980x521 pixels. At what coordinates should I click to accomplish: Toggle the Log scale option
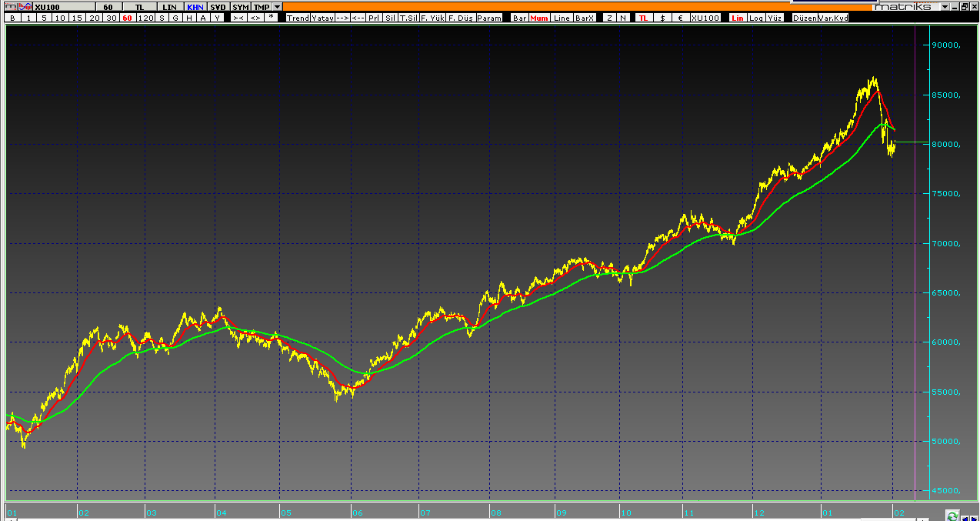tap(757, 18)
